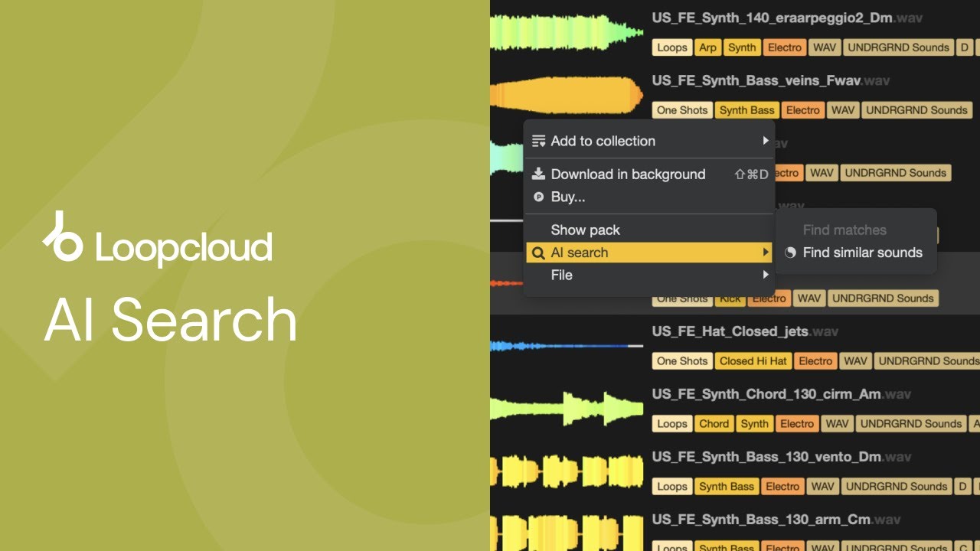980x551 pixels.
Task: Click the US_FE_Synth_Chord_130_cirm_Am.wav file name
Action: 782,394
